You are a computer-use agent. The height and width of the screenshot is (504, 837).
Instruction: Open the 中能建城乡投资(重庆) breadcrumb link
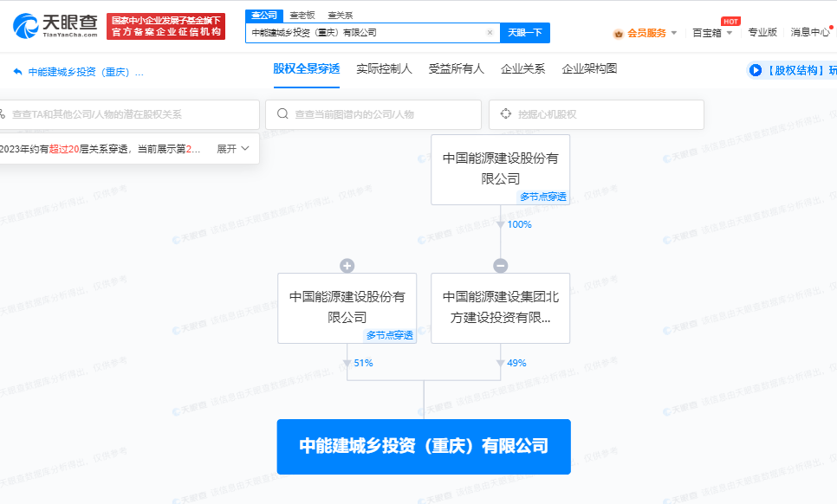[x=86, y=72]
